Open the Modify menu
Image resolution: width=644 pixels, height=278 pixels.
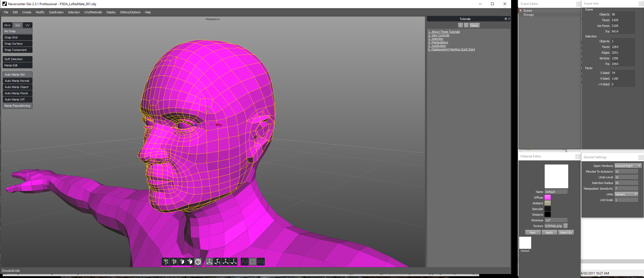point(40,12)
